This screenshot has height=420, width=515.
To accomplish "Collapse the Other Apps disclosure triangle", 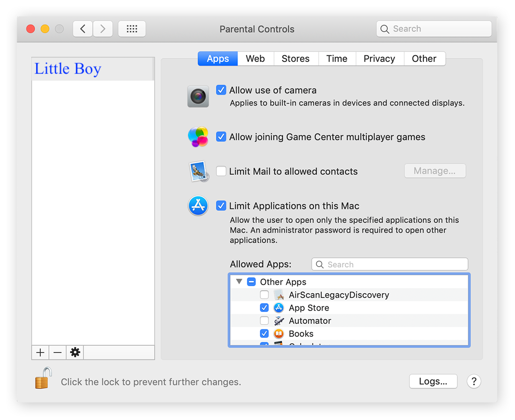I will pyautogui.click(x=239, y=281).
